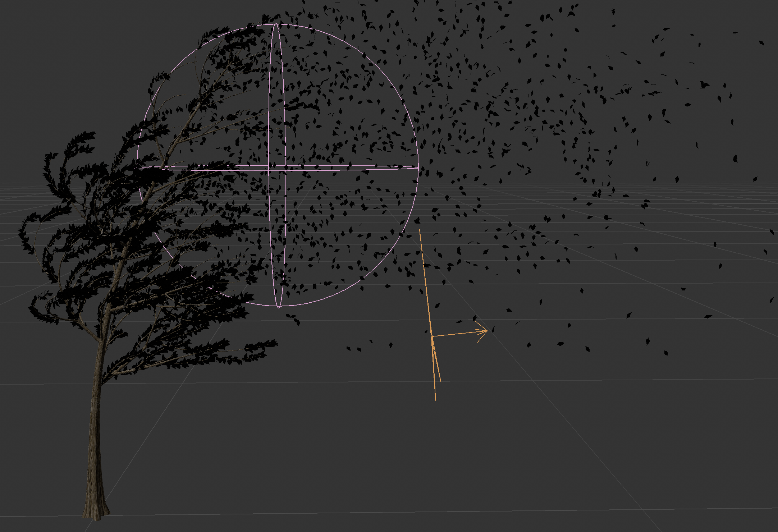Click the right edge of the pink sphere
Image resolution: width=778 pixels, height=532 pixels.
pos(418,168)
